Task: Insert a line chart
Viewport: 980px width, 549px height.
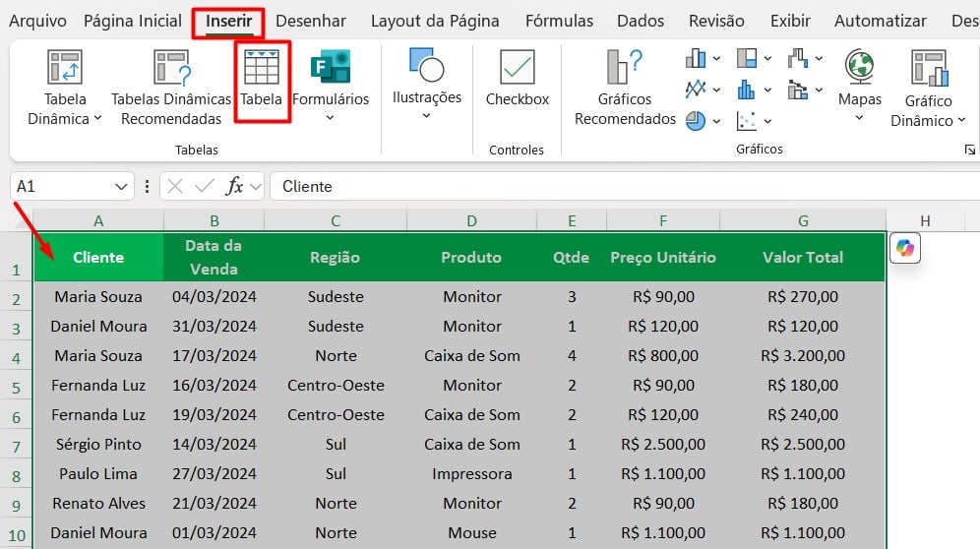Action: (x=696, y=90)
